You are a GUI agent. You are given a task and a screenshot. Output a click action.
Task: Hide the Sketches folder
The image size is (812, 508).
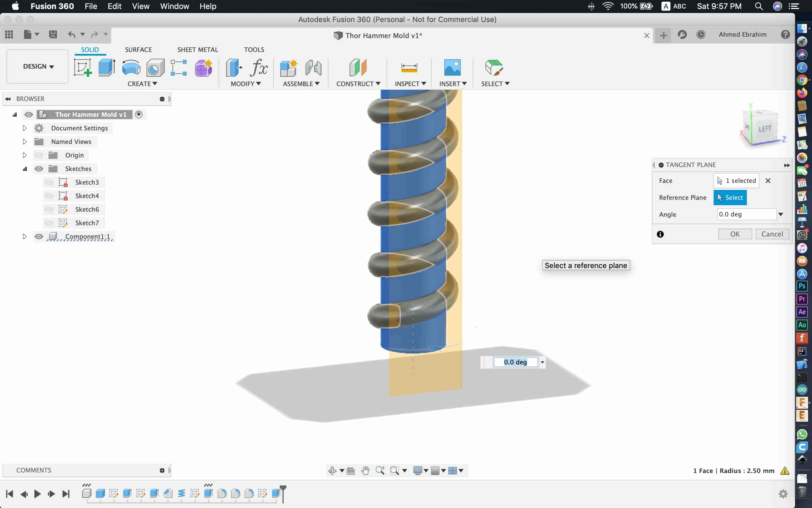(x=39, y=169)
